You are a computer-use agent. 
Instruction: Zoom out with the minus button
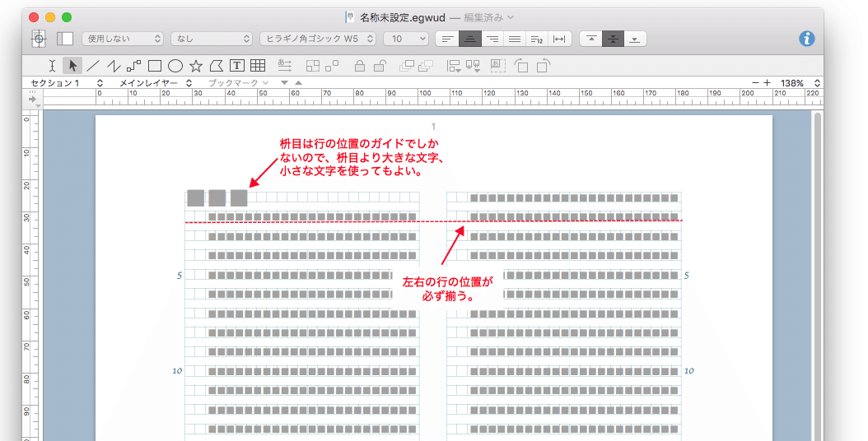point(755,83)
